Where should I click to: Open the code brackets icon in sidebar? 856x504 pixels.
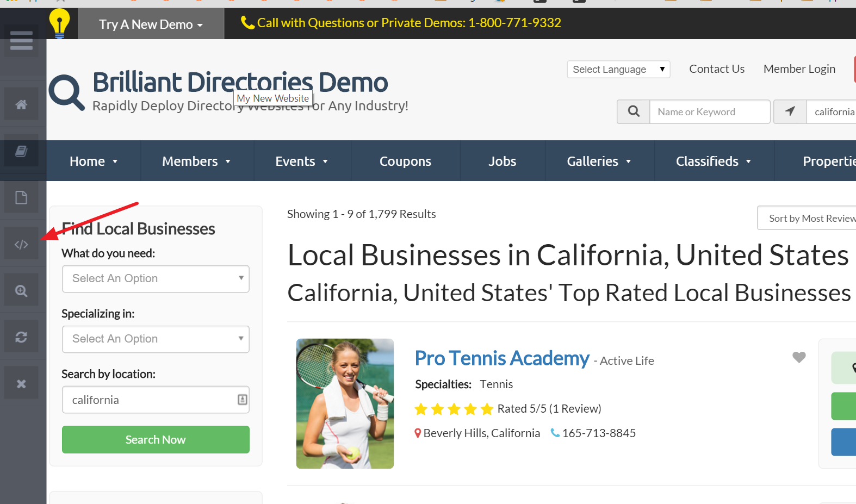(21, 244)
